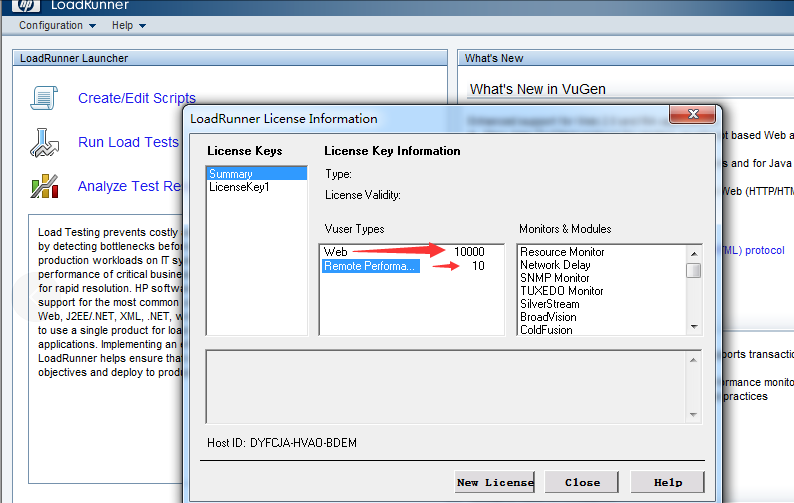Open the Create/Edit Scripts link
Viewport: 794px width, 503px height.
point(137,98)
